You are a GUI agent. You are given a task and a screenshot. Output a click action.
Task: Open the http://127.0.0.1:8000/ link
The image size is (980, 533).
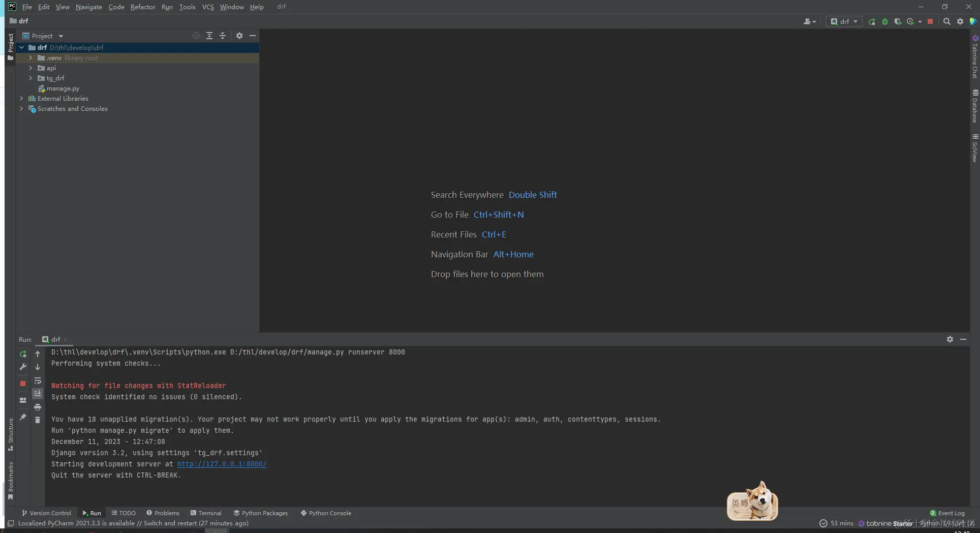(x=222, y=464)
